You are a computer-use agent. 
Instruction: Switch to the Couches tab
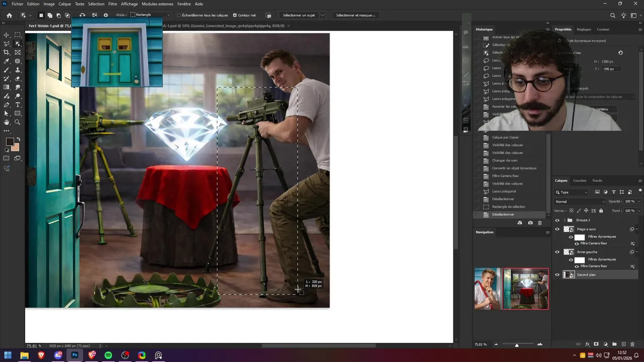[x=580, y=180]
